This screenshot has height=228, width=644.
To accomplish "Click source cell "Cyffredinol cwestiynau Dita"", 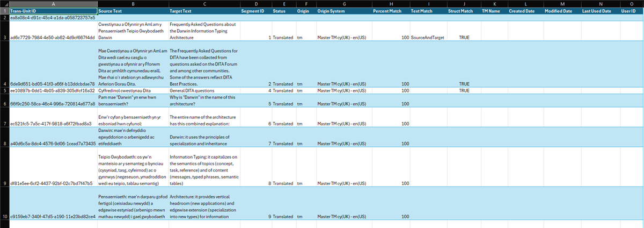I will coord(133,90).
